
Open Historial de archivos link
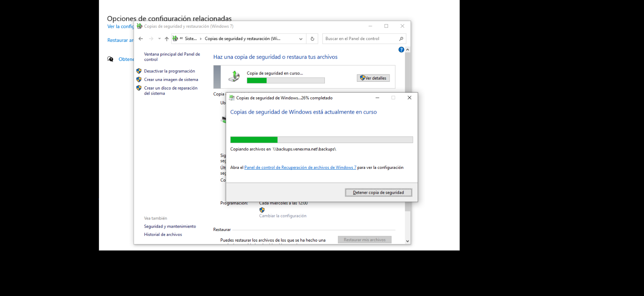[163, 235]
